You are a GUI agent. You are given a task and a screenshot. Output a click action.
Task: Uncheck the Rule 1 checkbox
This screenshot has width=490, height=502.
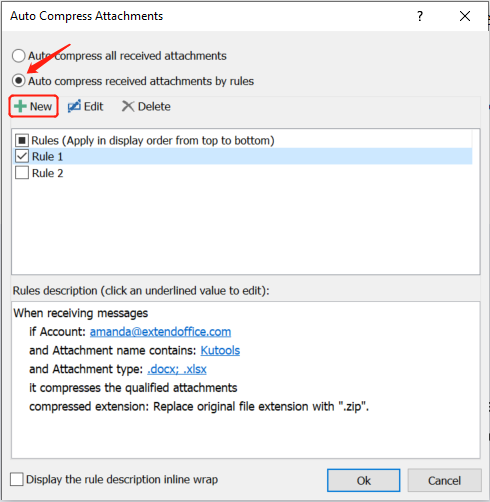coord(22,156)
